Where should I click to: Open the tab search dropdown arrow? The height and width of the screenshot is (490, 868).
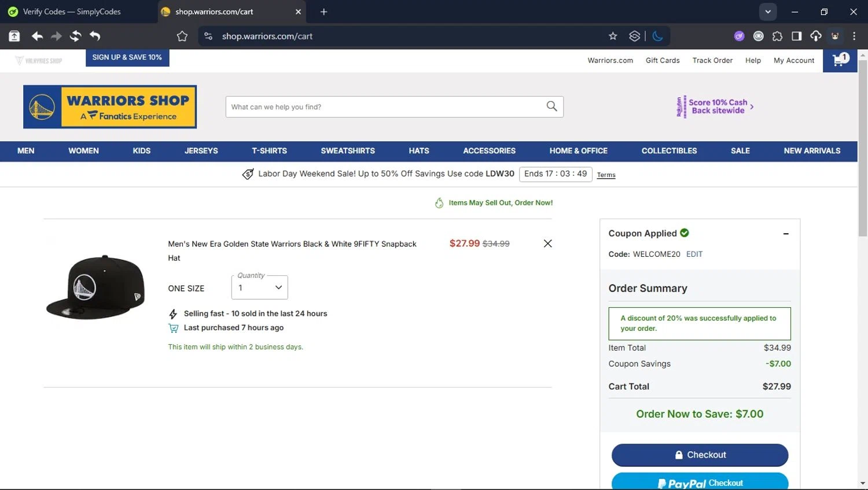click(x=768, y=12)
